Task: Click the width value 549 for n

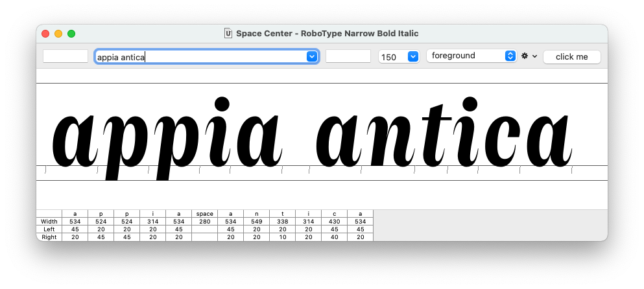Action: pos(256,222)
